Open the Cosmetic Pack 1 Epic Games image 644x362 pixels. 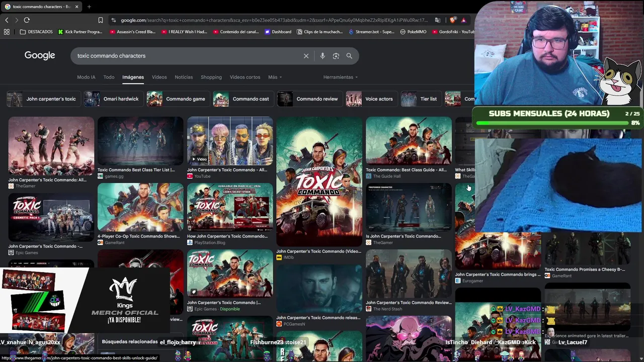tap(51, 218)
